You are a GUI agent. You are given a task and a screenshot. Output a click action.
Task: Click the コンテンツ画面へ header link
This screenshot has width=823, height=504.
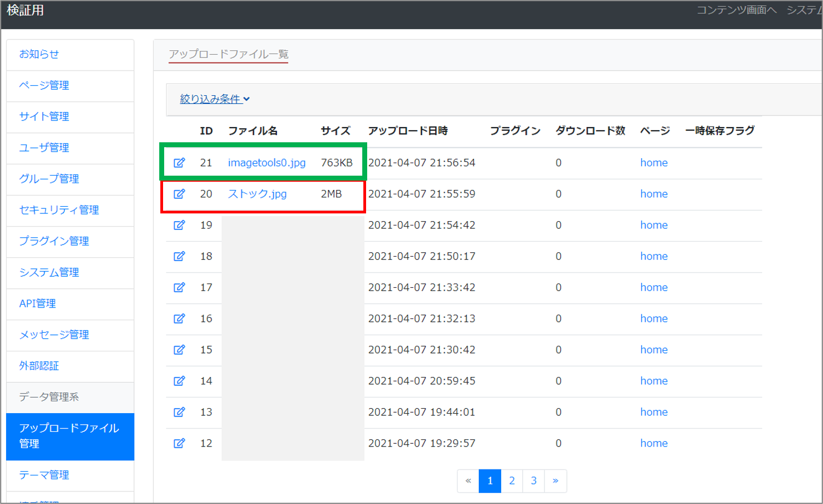[736, 10]
